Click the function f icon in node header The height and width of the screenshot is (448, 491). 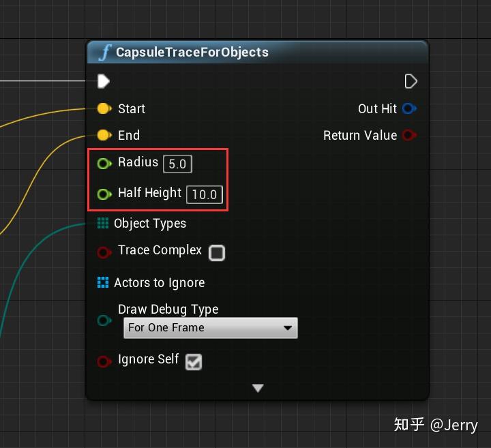[x=105, y=53]
